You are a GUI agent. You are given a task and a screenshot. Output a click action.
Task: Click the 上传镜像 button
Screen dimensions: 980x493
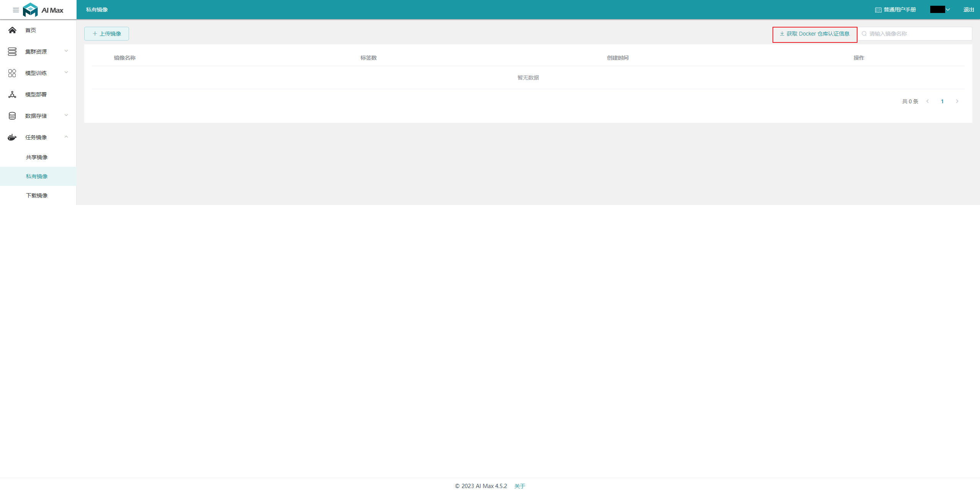pyautogui.click(x=106, y=34)
